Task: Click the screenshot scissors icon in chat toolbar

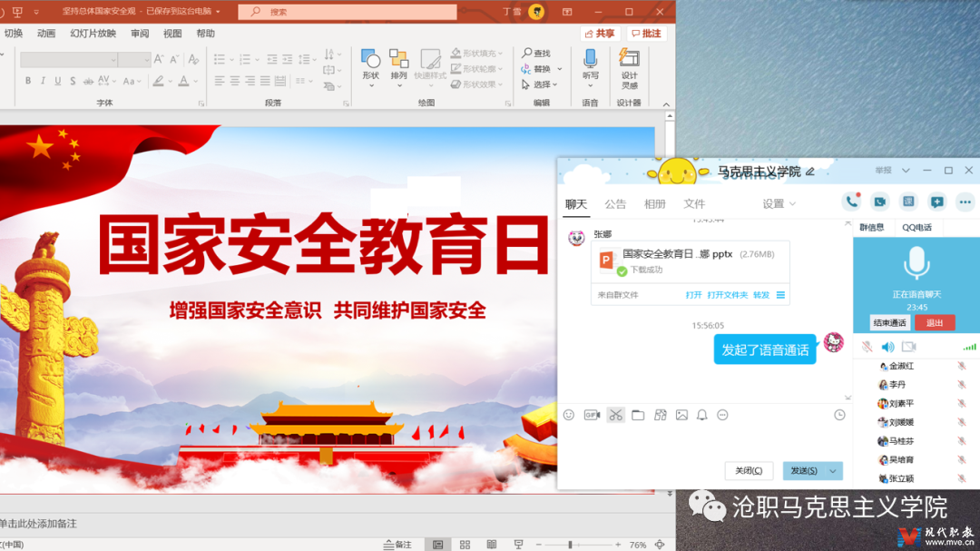Action: tap(616, 415)
